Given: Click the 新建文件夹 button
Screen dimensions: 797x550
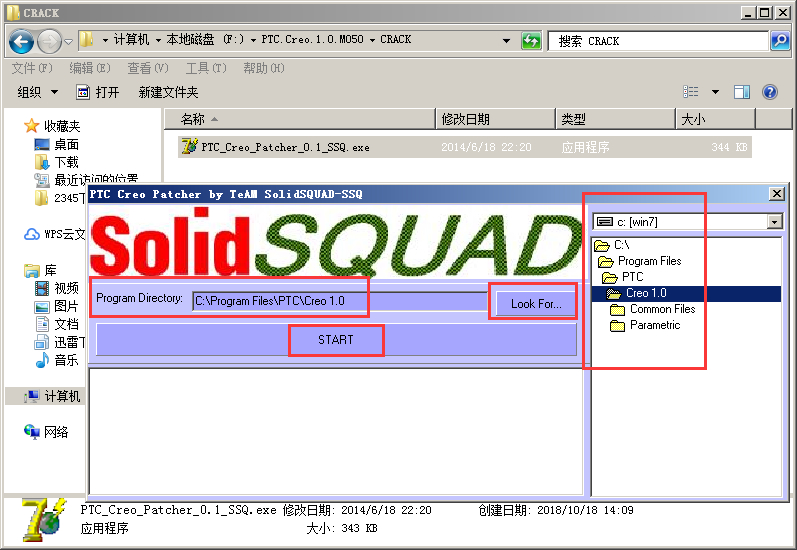Looking at the screenshot, I should [x=168, y=92].
